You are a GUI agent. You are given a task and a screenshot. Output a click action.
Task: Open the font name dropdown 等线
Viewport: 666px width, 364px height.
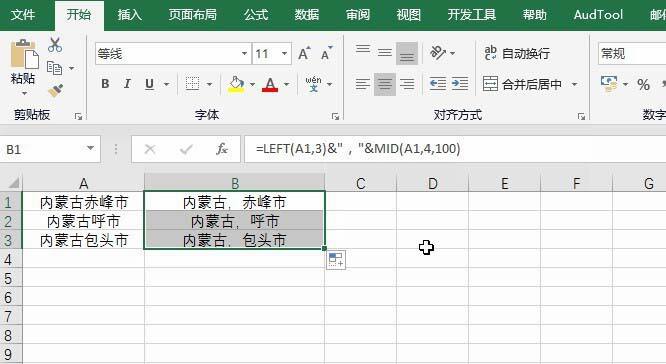tap(245, 54)
